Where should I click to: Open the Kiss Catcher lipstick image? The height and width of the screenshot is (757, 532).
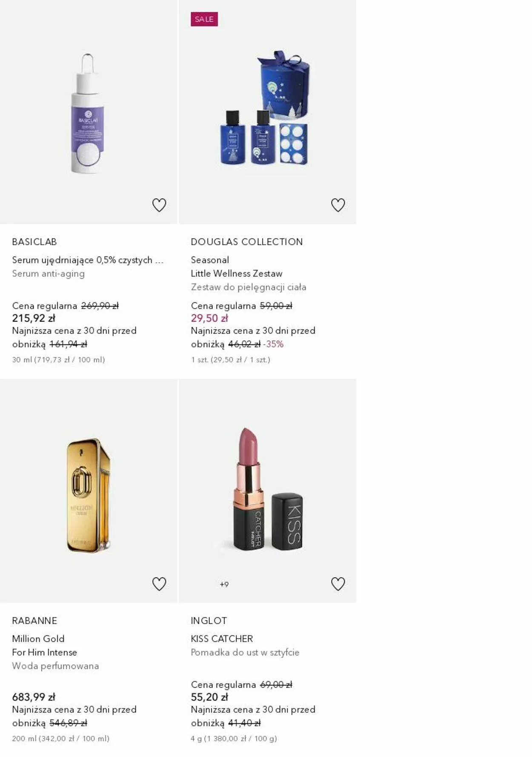pos(267,490)
